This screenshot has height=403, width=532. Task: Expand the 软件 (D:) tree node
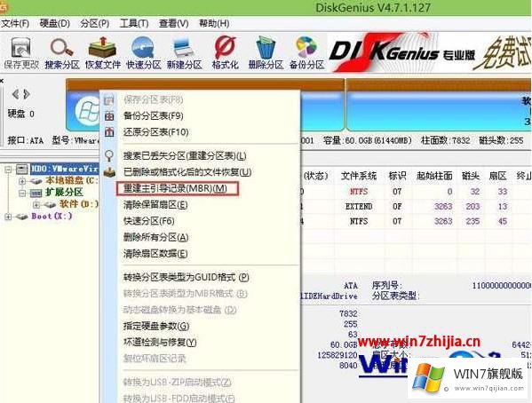[36, 204]
